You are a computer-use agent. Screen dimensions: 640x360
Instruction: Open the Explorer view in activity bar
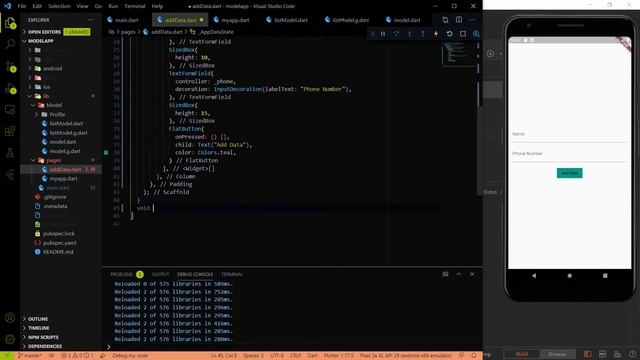tap(10, 23)
